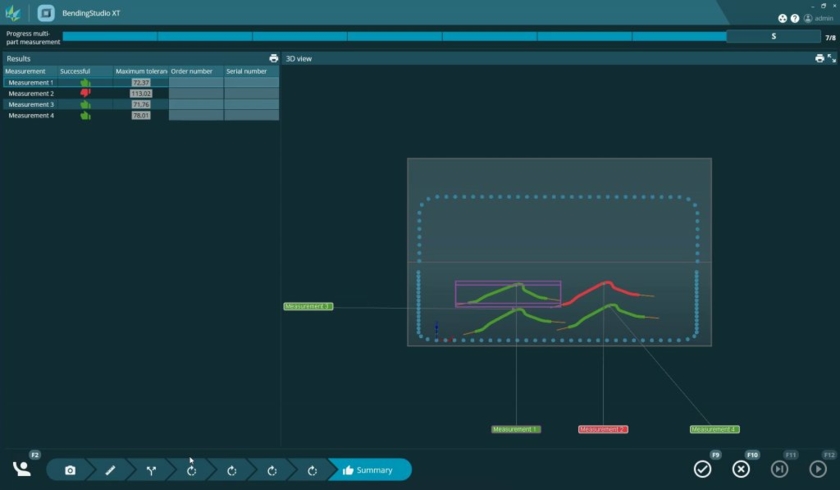Click the green Measurement 4 label in 3D view
The height and width of the screenshot is (490, 840).
pos(715,429)
